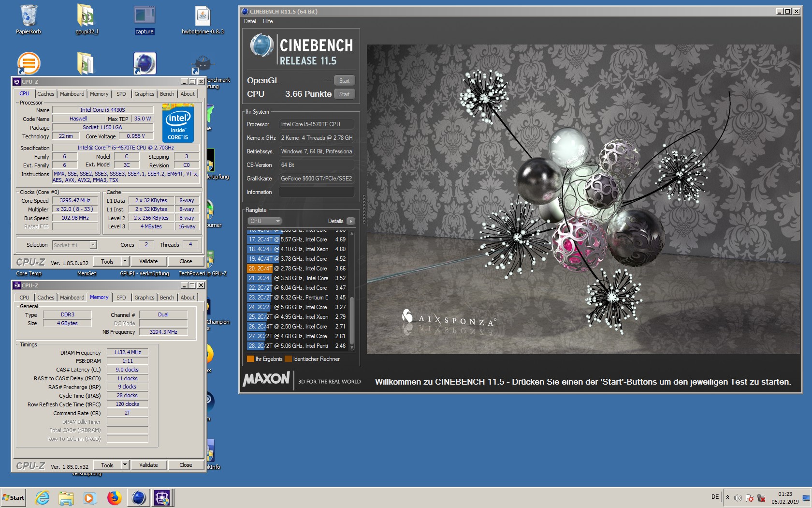Expand Tools dropdown arrow in lower CPU-Z window
The height and width of the screenshot is (508, 812).
click(x=125, y=465)
